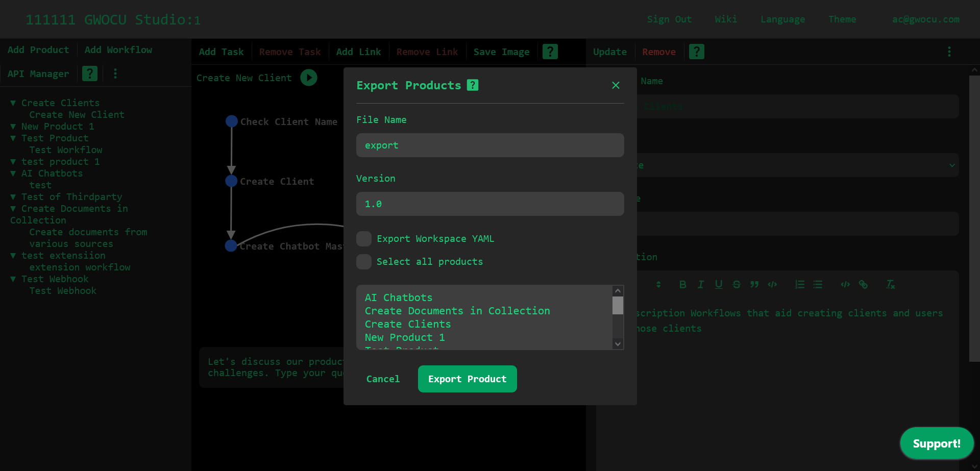This screenshot has height=471, width=980.
Task: Open the Language menu
Action: coord(782,19)
